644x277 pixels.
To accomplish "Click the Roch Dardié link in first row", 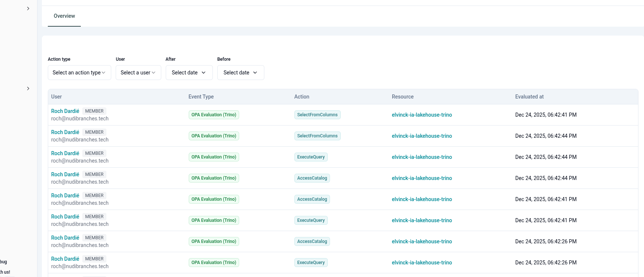I will [65, 111].
